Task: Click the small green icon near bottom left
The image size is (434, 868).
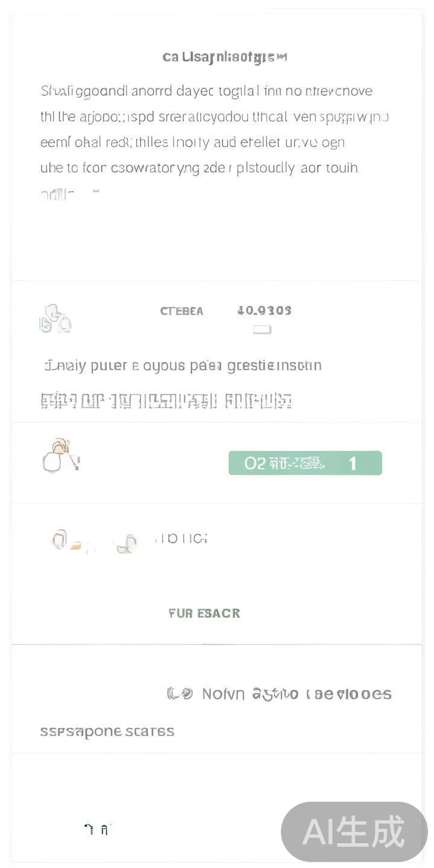Action: point(97,829)
